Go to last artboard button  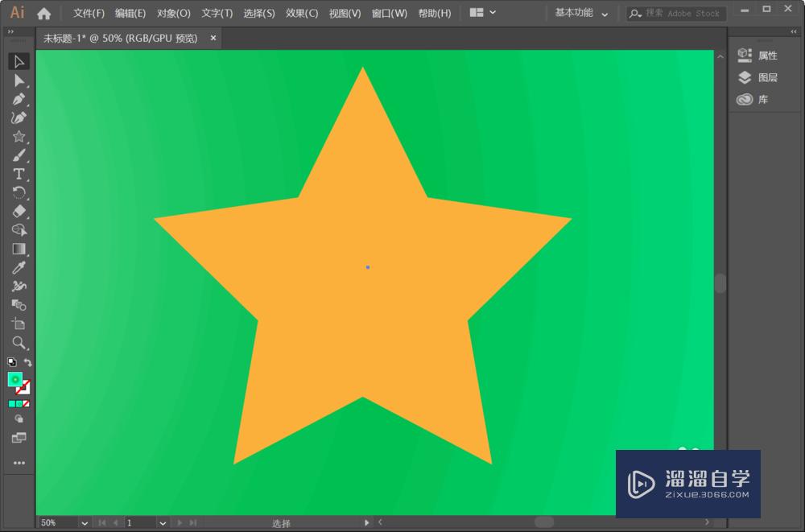pyautogui.click(x=192, y=523)
